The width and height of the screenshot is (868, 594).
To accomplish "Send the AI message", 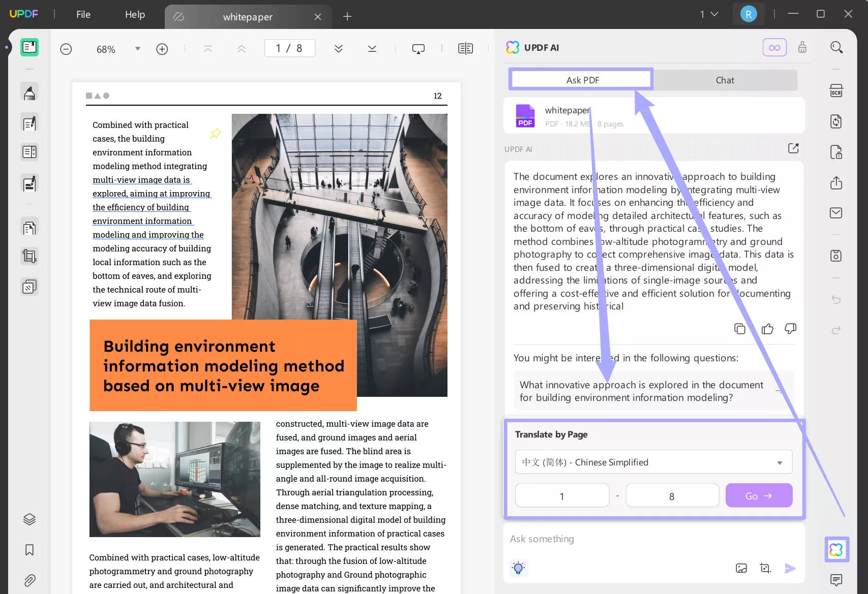I will (x=790, y=568).
